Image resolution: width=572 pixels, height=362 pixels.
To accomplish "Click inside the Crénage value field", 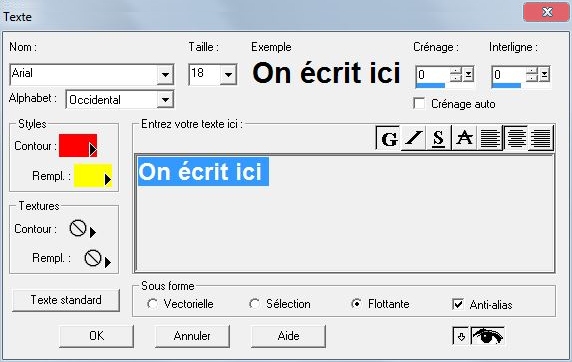I will 433,75.
